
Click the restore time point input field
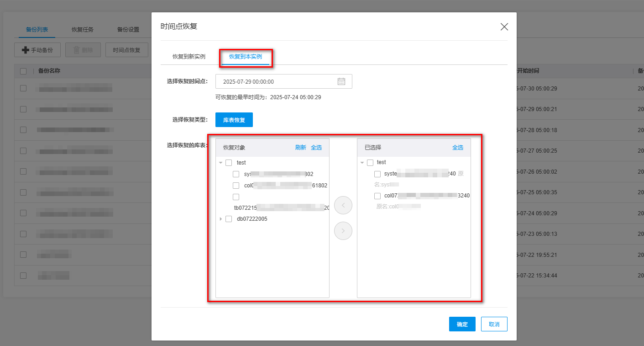point(277,81)
